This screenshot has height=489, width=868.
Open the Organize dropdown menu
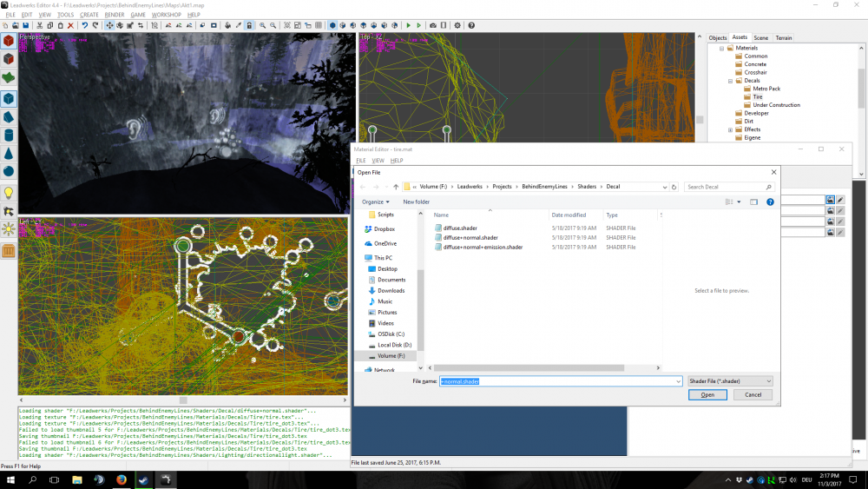pos(376,202)
